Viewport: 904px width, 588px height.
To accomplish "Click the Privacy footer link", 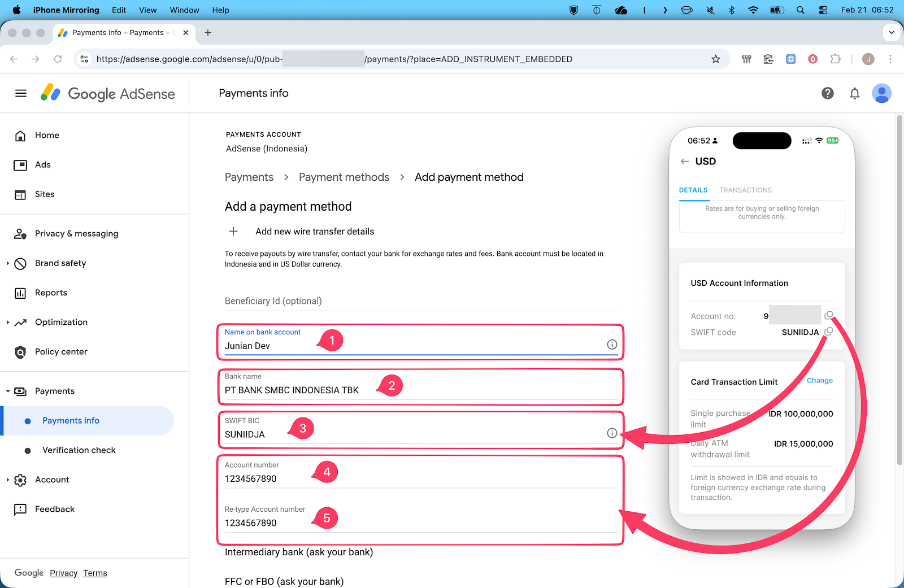I will click(x=63, y=573).
